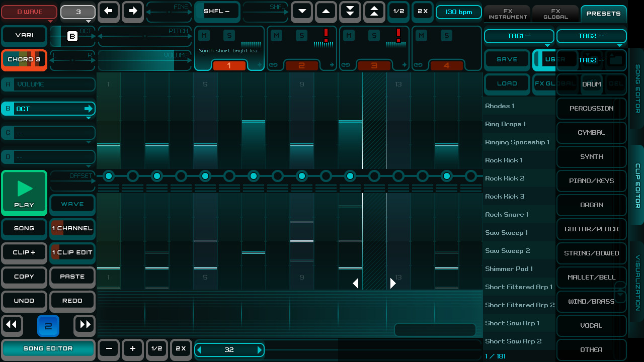Screen dimensions: 644x362
Task: Open the TAG2 dropdown
Action: point(592,36)
